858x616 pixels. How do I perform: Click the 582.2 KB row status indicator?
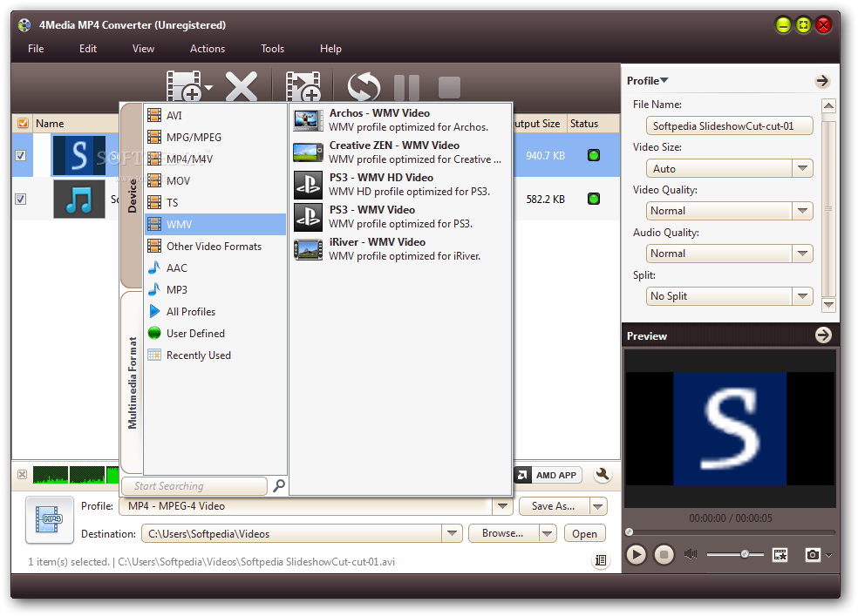coord(594,199)
